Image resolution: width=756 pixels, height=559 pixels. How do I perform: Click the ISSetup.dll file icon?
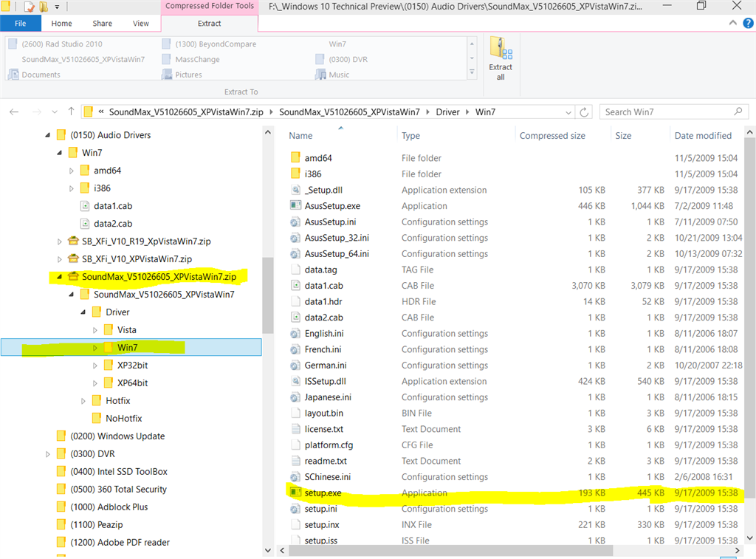click(x=295, y=380)
